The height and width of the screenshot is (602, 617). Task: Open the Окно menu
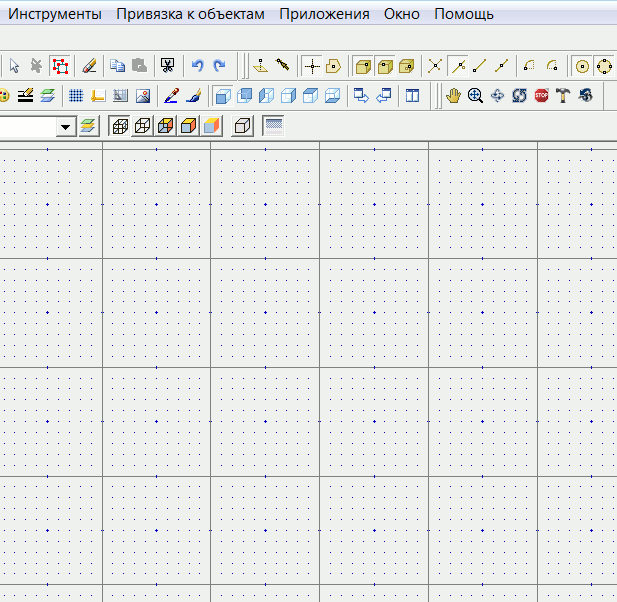point(402,14)
